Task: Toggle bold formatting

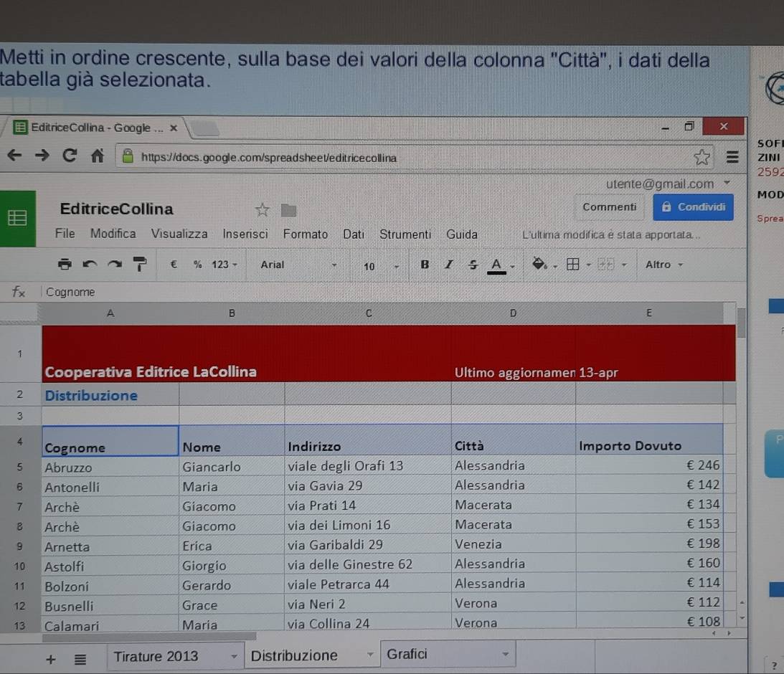Action: (x=425, y=265)
